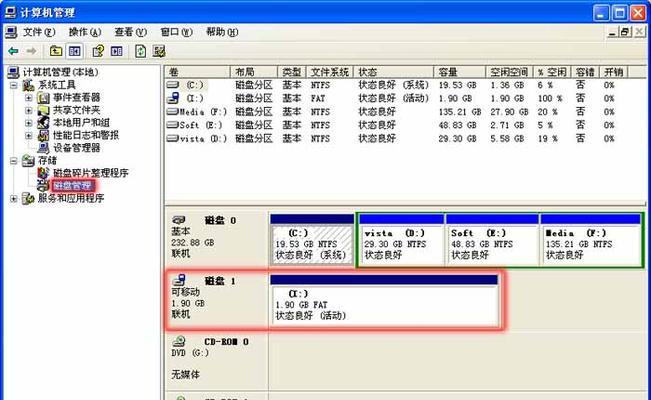The height and width of the screenshot is (400, 651).
Task: Select 磁盘管理 in the tree
Action: tap(73, 185)
